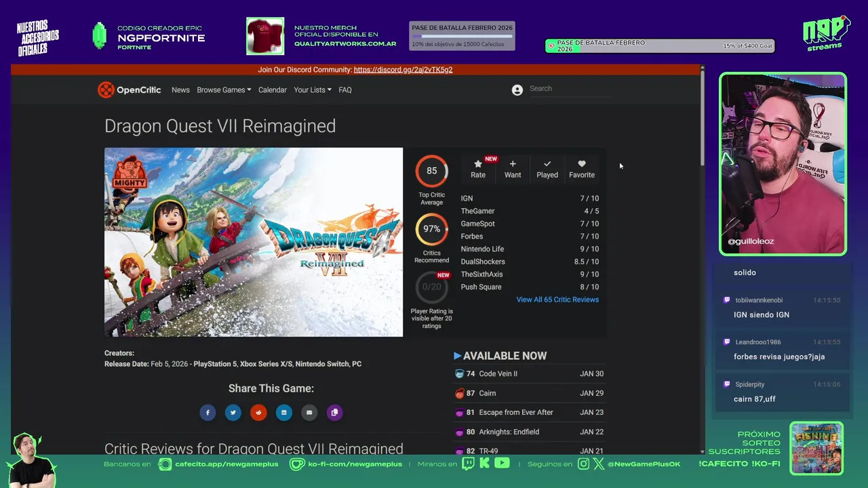Open the IGN review row

pyautogui.click(x=530, y=199)
